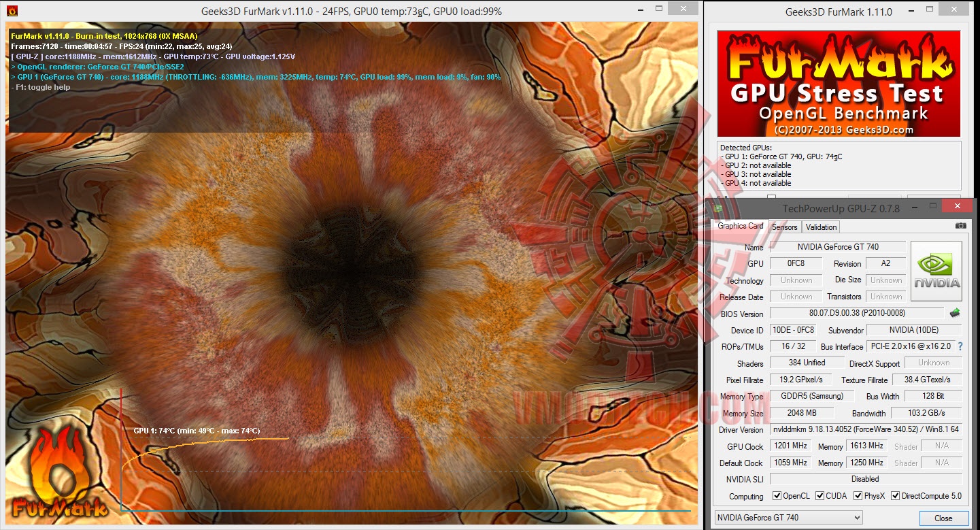This screenshot has height=530, width=980.
Task: Click the Transistors field showing Unknown
Action: [x=885, y=297]
